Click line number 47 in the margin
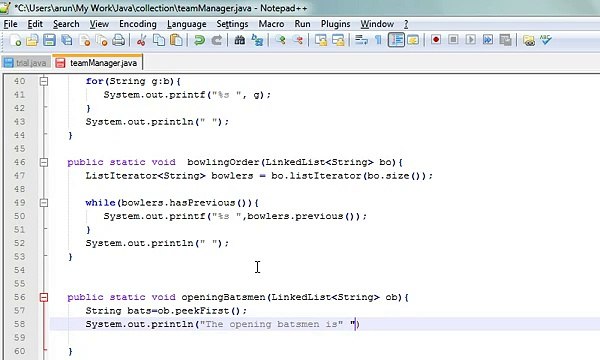 [x=19, y=176]
